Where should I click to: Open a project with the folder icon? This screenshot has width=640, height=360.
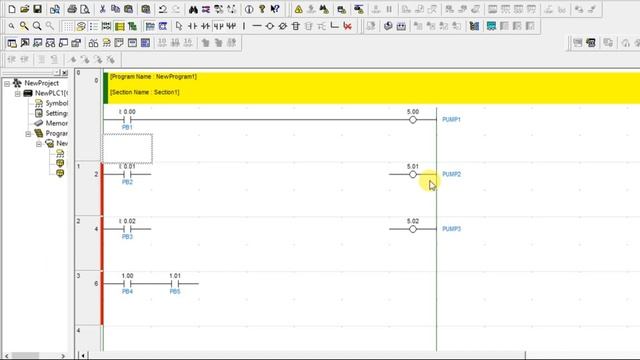click(x=24, y=9)
